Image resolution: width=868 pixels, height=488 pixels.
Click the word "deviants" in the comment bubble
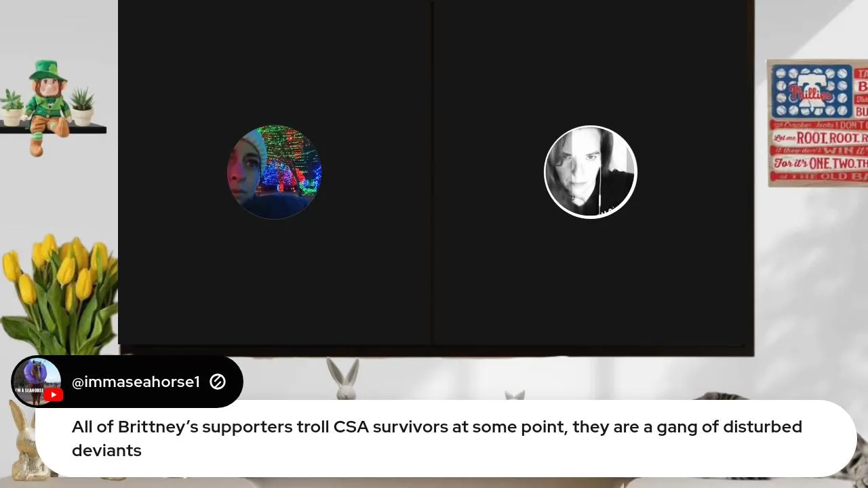[x=106, y=451]
